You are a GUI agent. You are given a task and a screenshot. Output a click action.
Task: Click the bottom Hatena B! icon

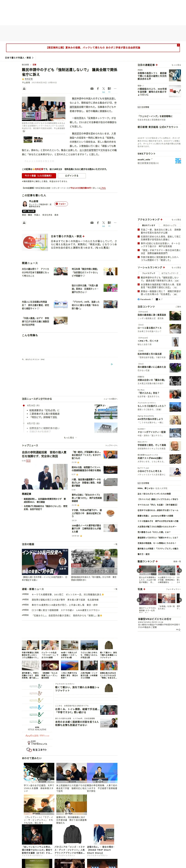point(109,223)
